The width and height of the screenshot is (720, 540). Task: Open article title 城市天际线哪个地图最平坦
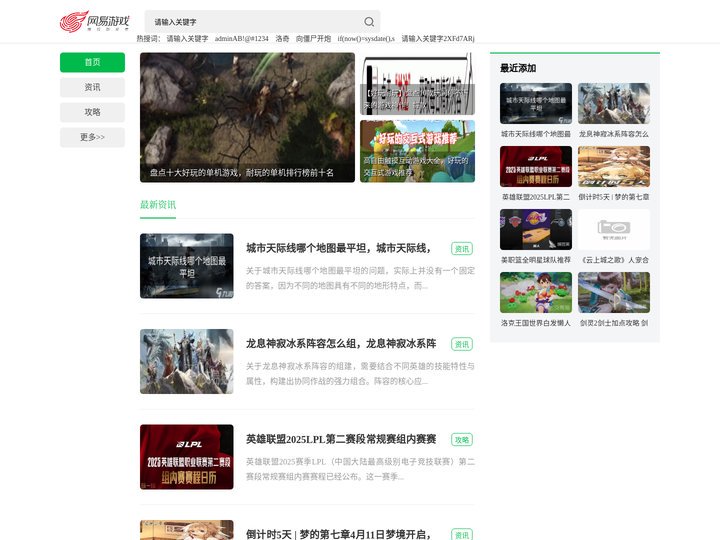click(x=338, y=248)
